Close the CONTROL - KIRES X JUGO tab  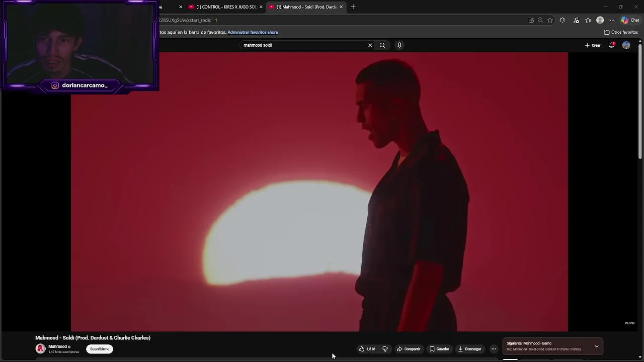click(x=261, y=7)
